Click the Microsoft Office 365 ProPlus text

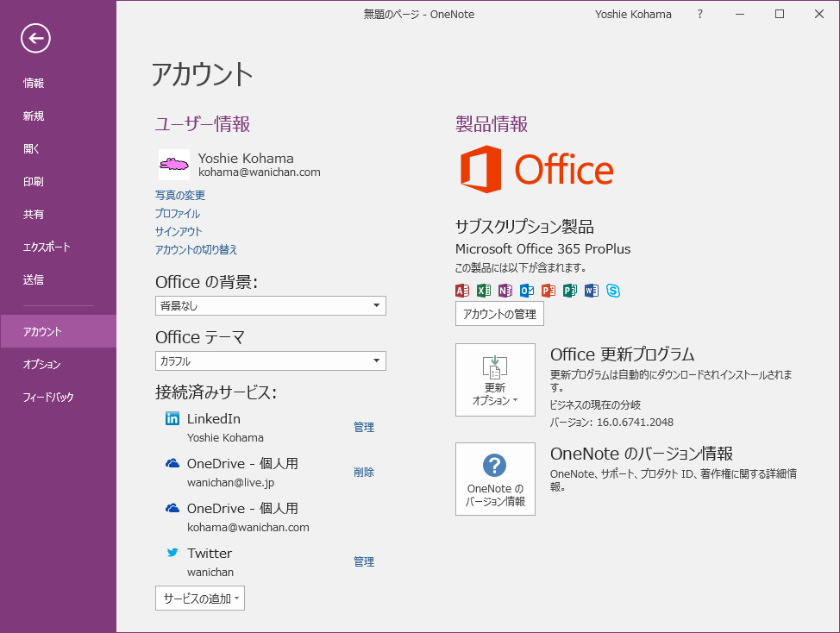coord(542,249)
